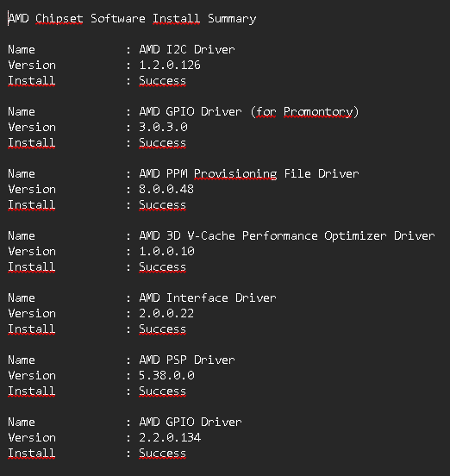Click the misspelled word 'Chipset' in title
This screenshot has width=450, height=476.
point(59,19)
